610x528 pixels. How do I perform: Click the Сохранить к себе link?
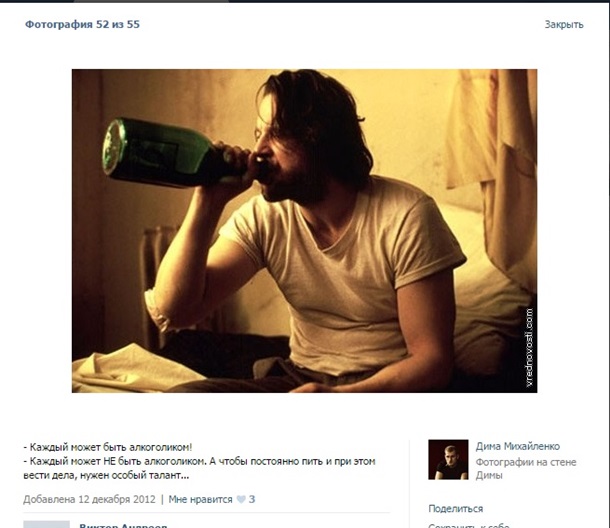(468, 525)
